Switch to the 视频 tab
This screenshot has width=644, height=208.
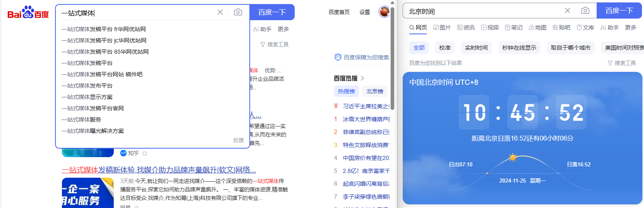[x=490, y=27]
